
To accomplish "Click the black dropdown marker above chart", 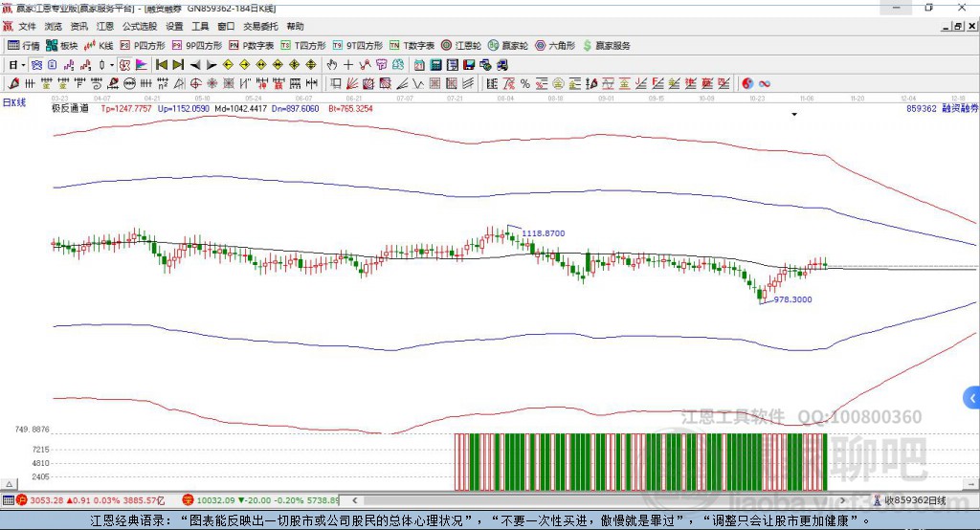I will pos(794,115).
